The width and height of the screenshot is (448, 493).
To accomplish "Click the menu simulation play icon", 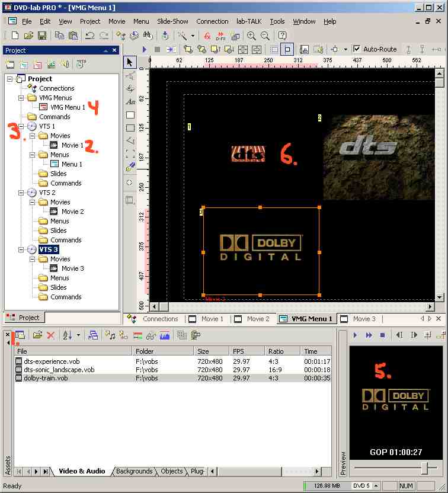I will [145, 49].
